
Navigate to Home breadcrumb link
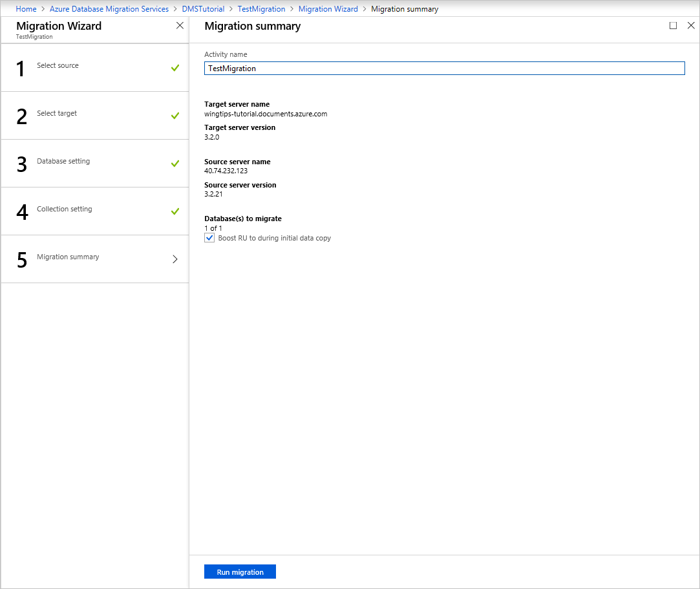(26, 9)
